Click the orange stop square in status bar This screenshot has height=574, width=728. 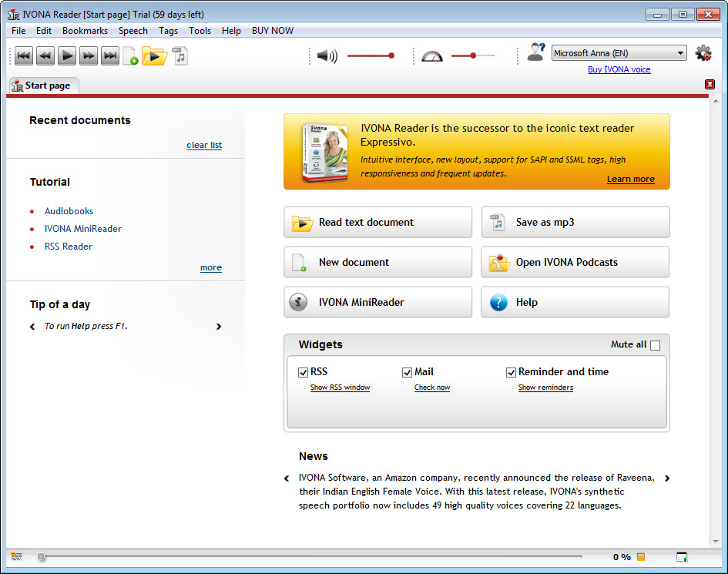pyautogui.click(x=641, y=557)
